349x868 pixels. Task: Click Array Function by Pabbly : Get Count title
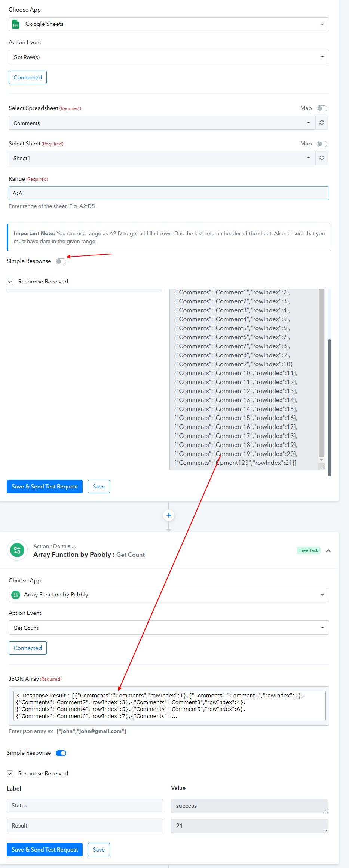click(89, 555)
